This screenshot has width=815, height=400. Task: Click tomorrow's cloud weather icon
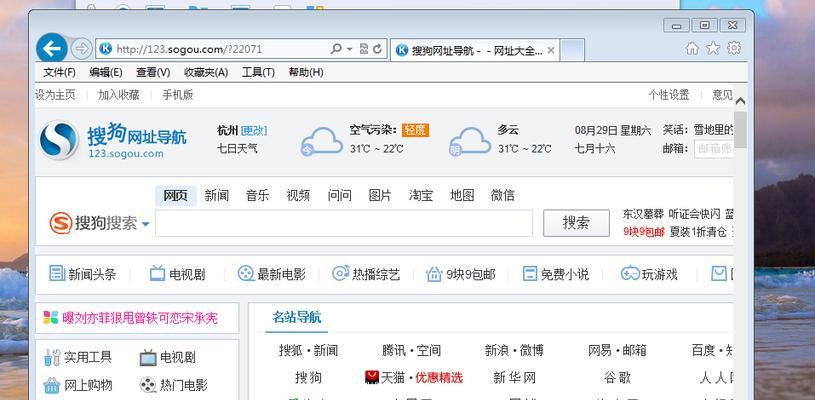tap(470, 141)
